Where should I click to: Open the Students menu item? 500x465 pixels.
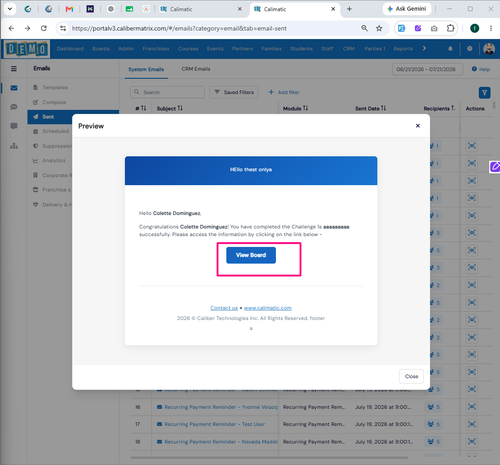coord(301,49)
